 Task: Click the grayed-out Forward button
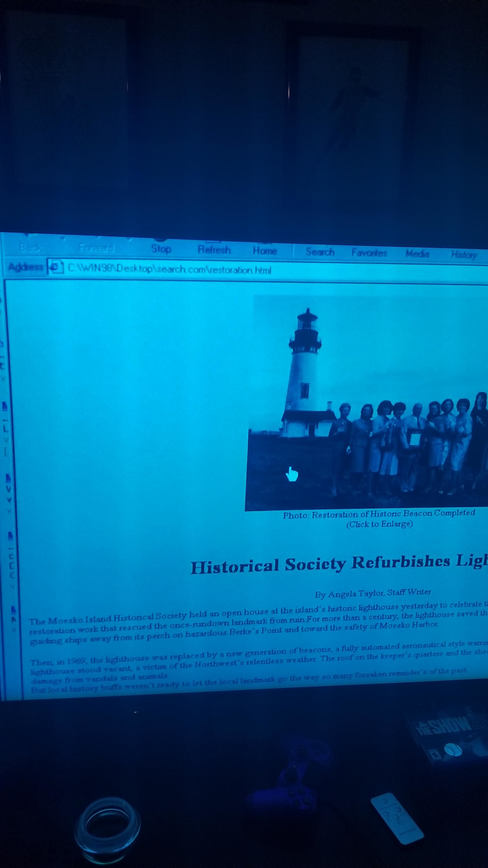click(97, 248)
